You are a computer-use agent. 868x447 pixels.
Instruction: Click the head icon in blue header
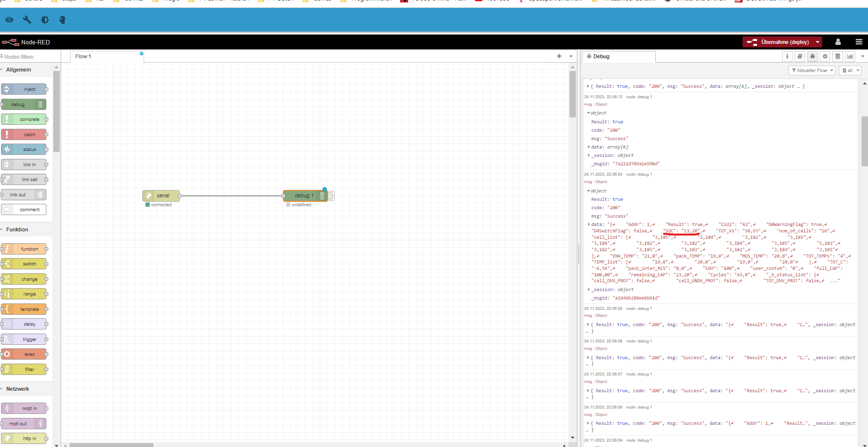coord(62,20)
